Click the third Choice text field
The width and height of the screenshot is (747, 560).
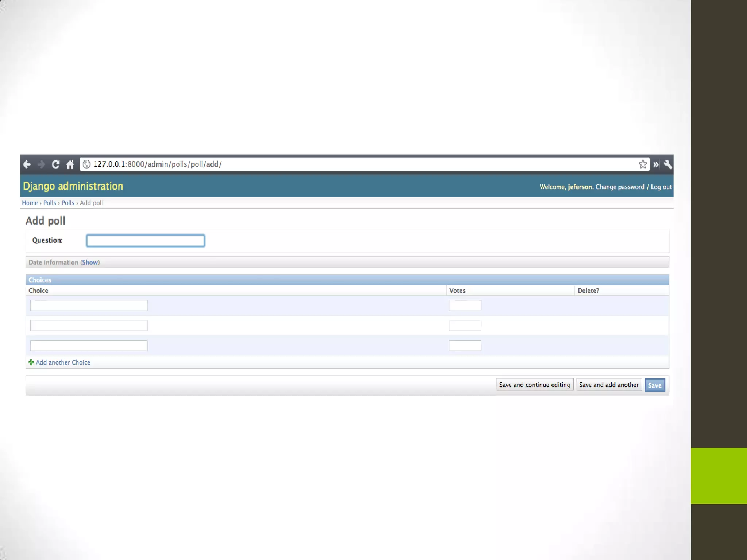pyautogui.click(x=89, y=346)
